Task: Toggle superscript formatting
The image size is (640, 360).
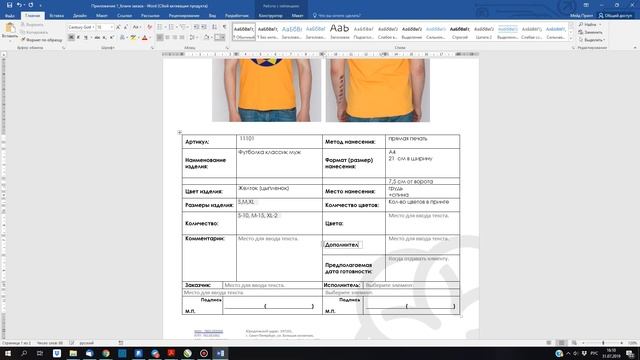Action: [111, 37]
